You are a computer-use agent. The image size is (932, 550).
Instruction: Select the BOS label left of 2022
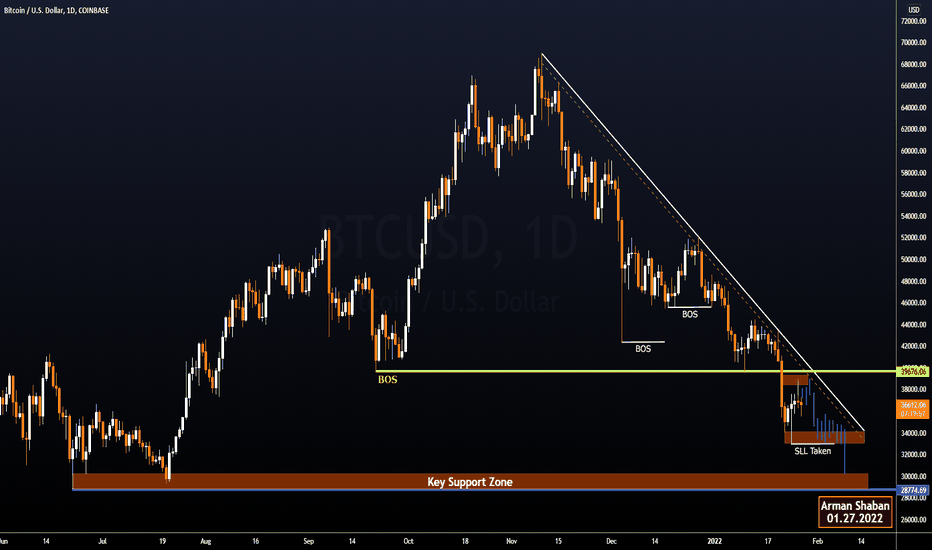pyautogui.click(x=689, y=315)
